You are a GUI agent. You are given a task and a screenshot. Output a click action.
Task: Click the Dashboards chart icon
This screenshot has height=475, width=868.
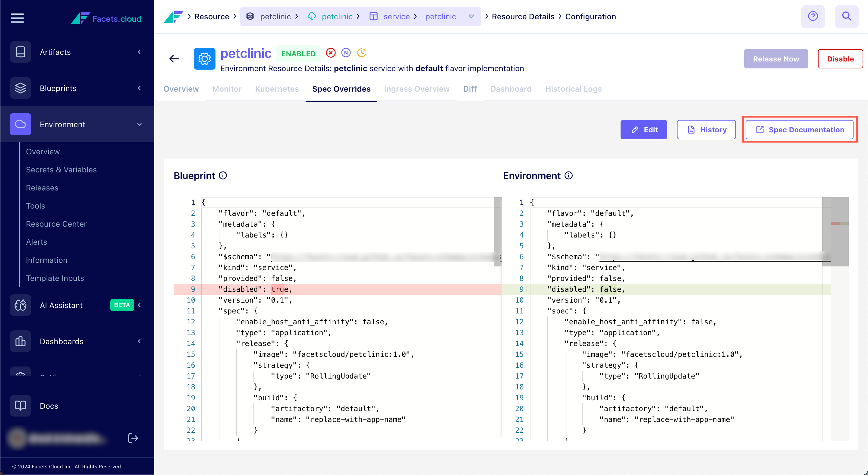tap(20, 341)
